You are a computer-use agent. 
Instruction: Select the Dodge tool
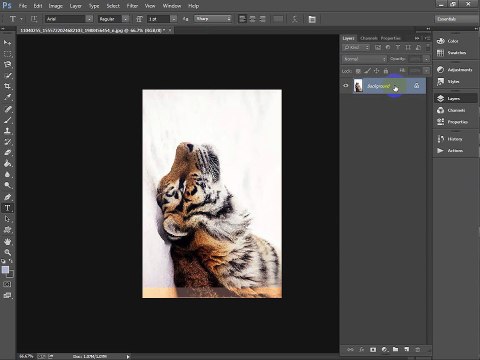[x=7, y=186]
